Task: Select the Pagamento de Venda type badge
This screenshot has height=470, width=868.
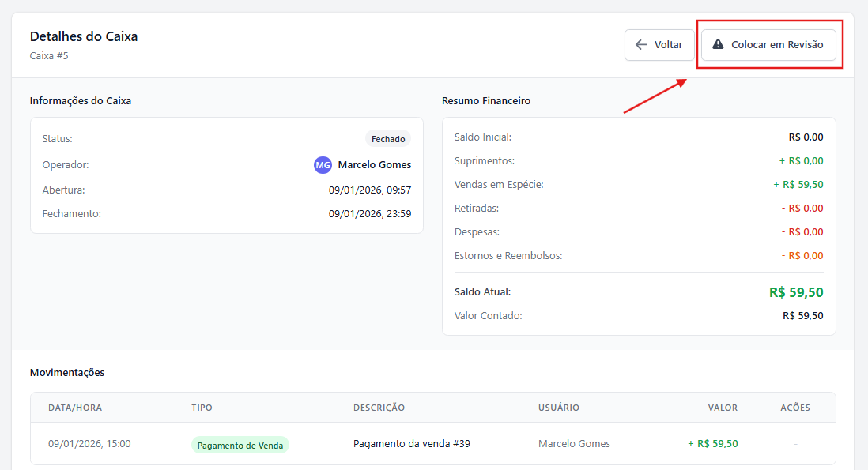Action: pyautogui.click(x=240, y=445)
